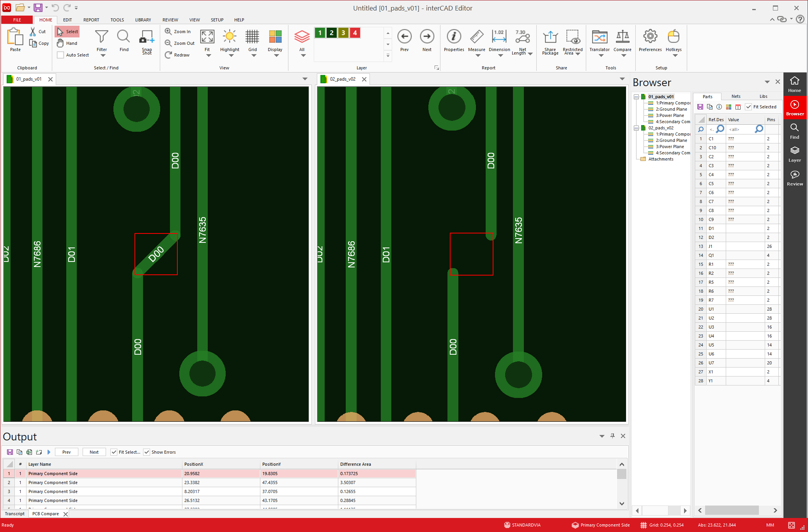This screenshot has width=808, height=532.
Task: Open the LIBRARY ribbon tab
Action: tap(143, 20)
